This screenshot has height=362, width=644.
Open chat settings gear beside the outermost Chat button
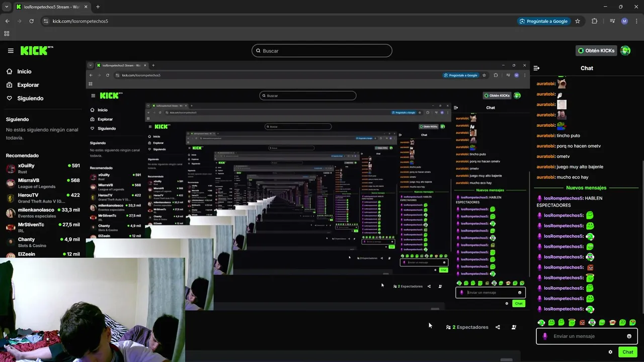tap(610, 352)
